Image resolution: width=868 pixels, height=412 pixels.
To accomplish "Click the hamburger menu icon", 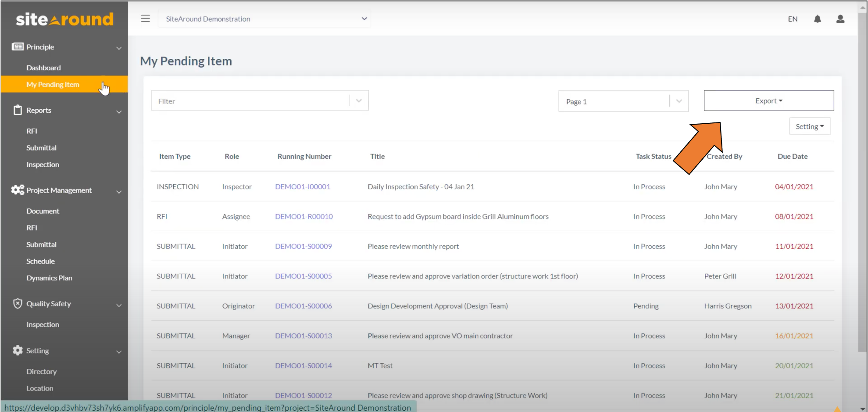I will point(145,18).
